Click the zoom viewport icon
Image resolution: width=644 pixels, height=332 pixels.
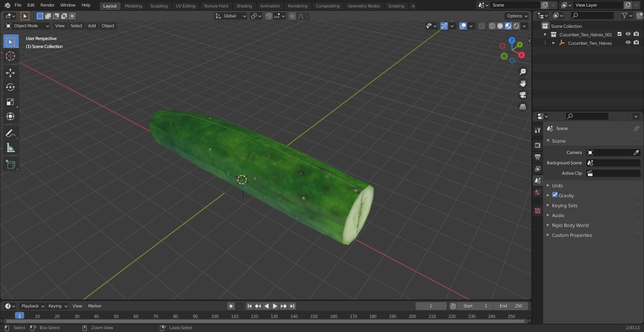[522, 72]
